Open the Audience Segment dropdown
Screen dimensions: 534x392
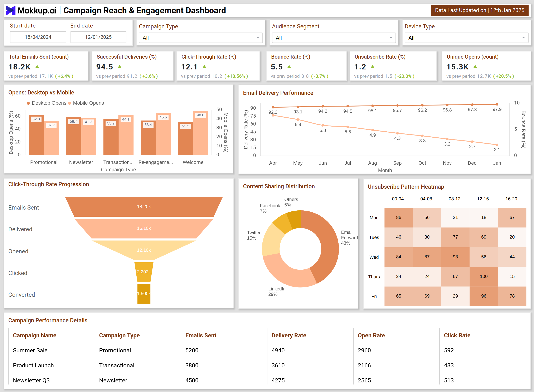coord(334,38)
